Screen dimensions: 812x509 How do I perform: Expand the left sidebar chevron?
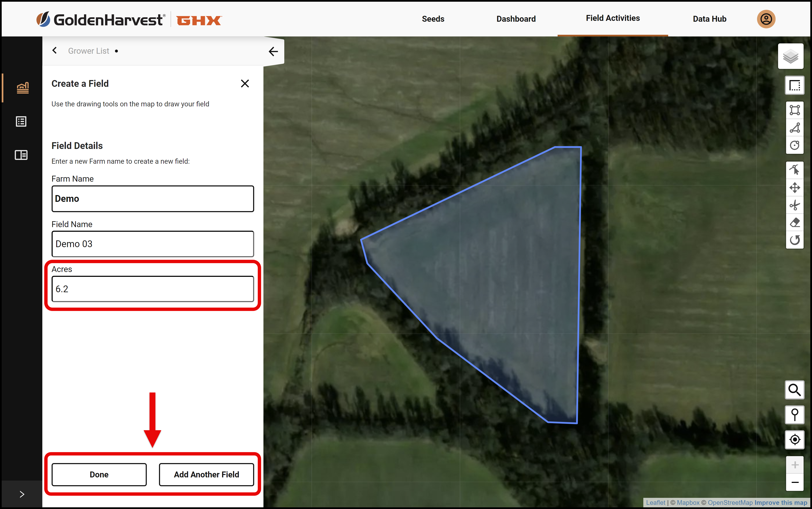tap(22, 494)
